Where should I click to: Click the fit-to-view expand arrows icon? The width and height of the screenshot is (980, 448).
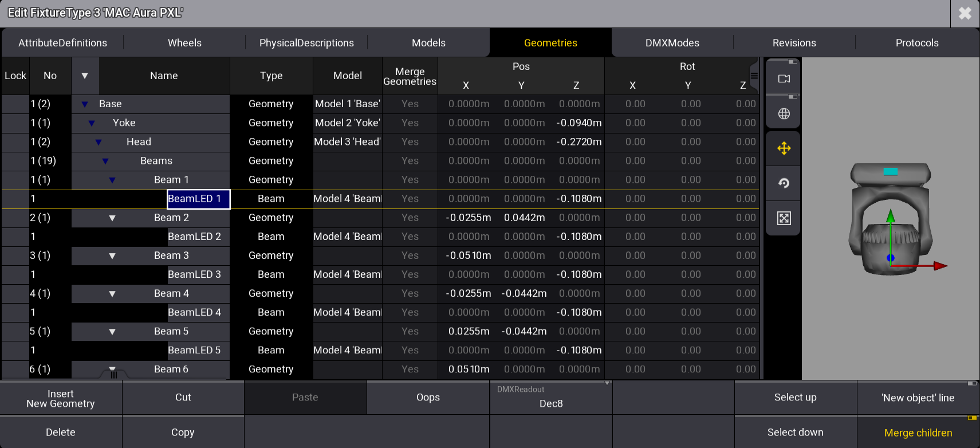tap(784, 218)
